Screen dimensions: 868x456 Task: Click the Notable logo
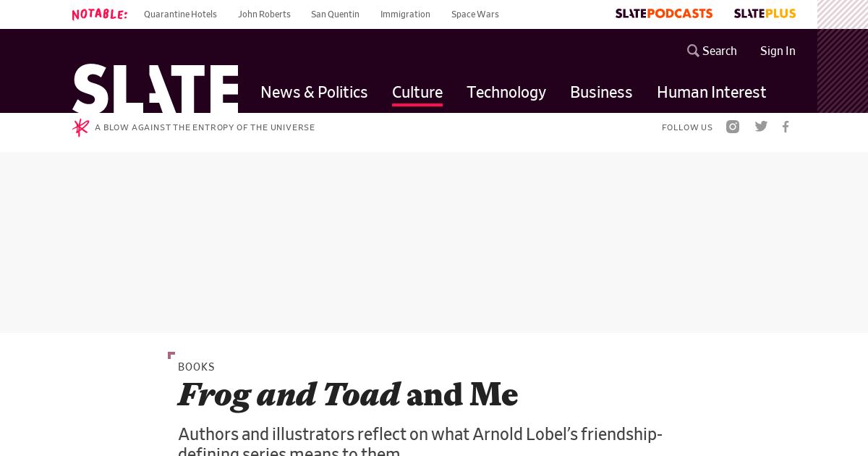100,14
